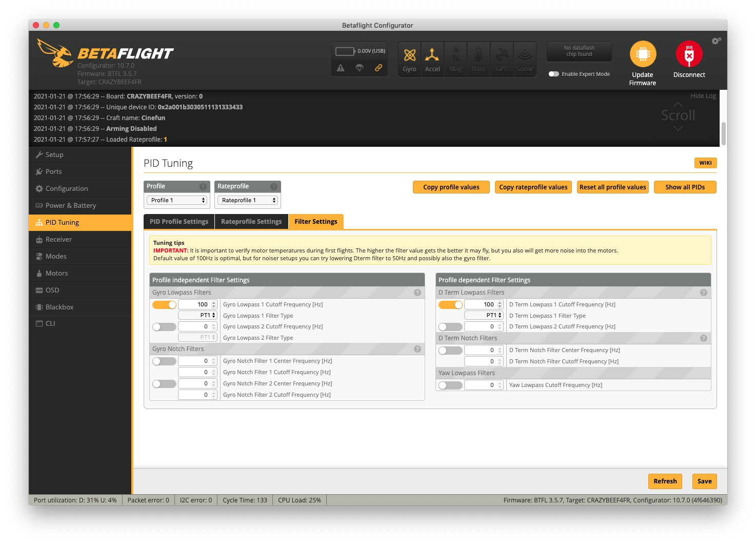Save the filter settings
The image size is (756, 543).
[705, 481]
